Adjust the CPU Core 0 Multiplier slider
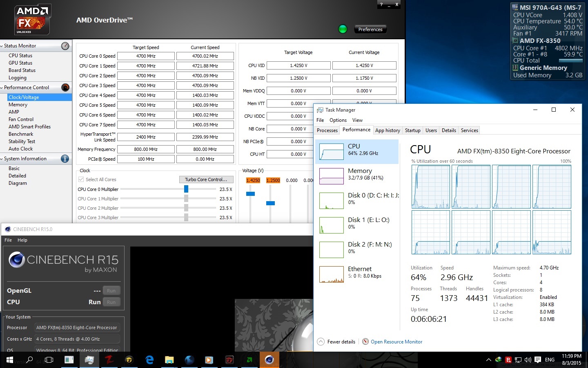The width and height of the screenshot is (588, 368). click(186, 189)
